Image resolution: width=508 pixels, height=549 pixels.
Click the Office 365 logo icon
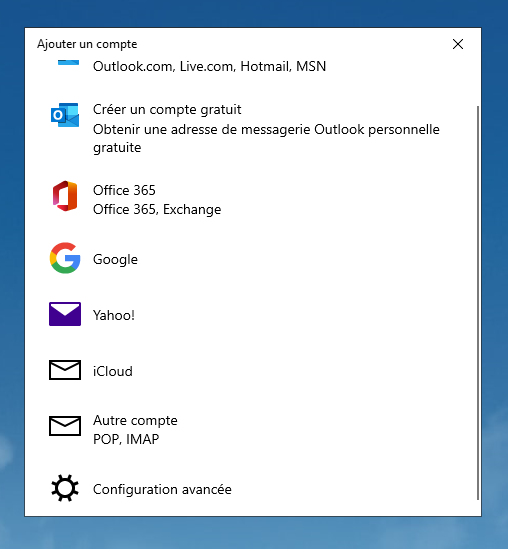[65, 196]
